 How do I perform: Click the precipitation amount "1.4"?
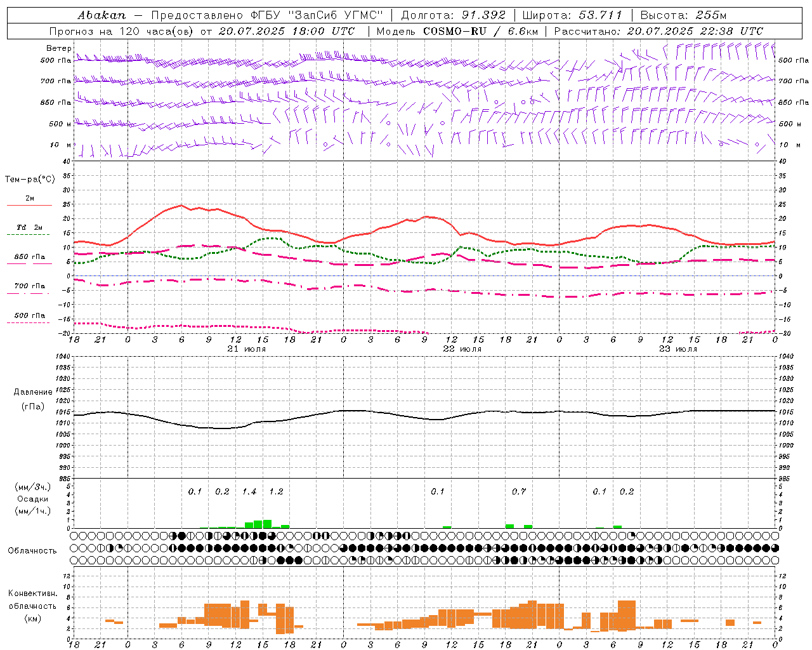[249, 491]
